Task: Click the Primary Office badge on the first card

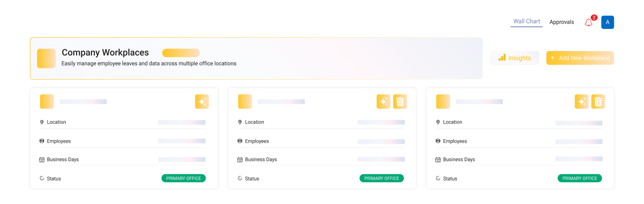Action: click(184, 178)
